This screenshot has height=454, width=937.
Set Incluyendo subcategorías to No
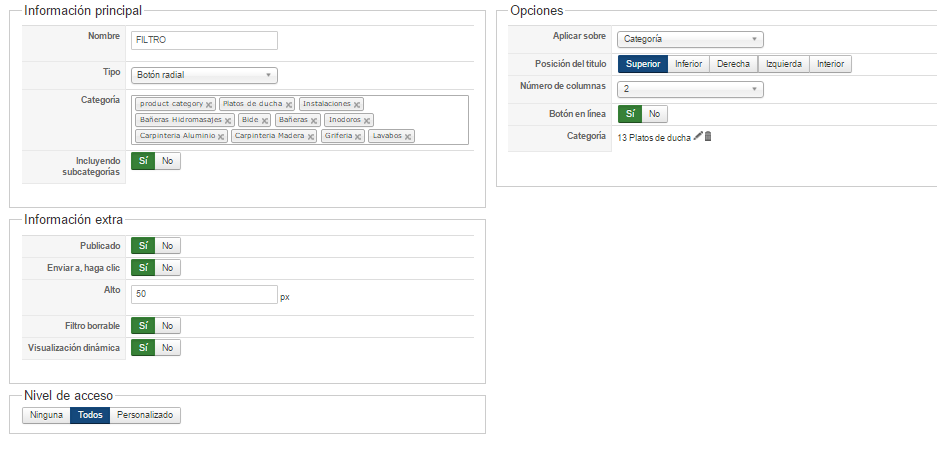pyautogui.click(x=167, y=161)
